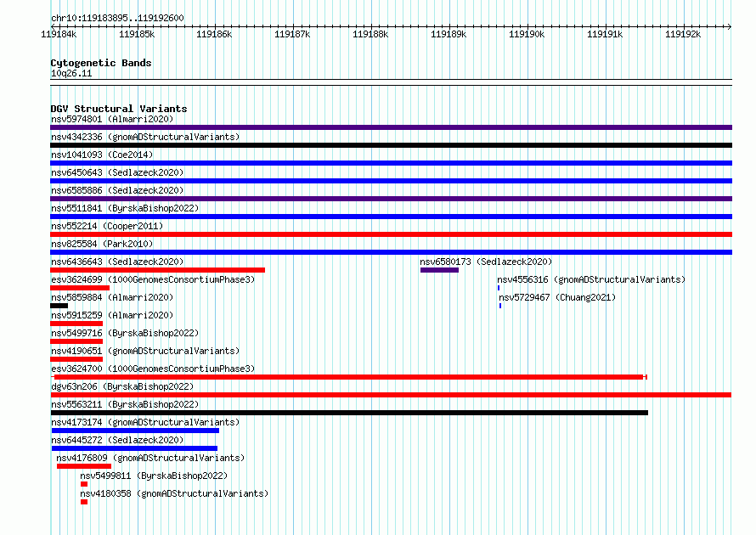
Task: Select the red bar under nsv5499716
Action: coord(76,341)
